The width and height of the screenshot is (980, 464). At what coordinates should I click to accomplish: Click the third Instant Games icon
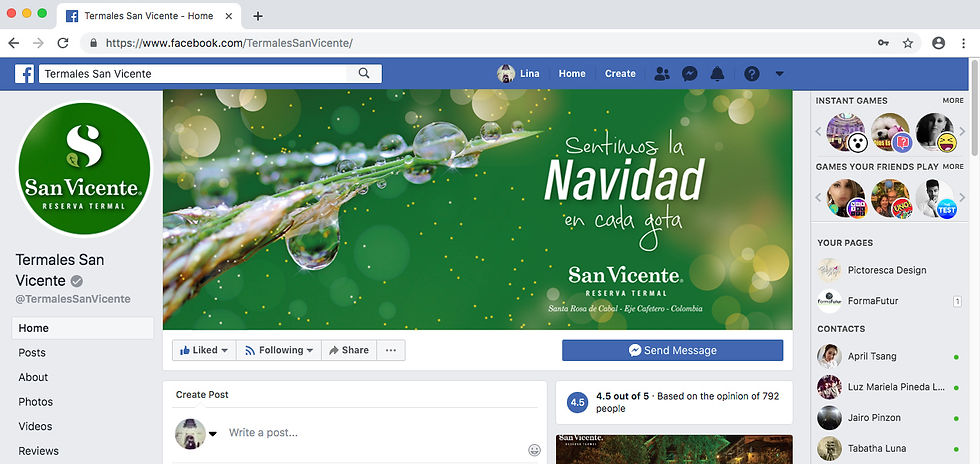[x=935, y=133]
